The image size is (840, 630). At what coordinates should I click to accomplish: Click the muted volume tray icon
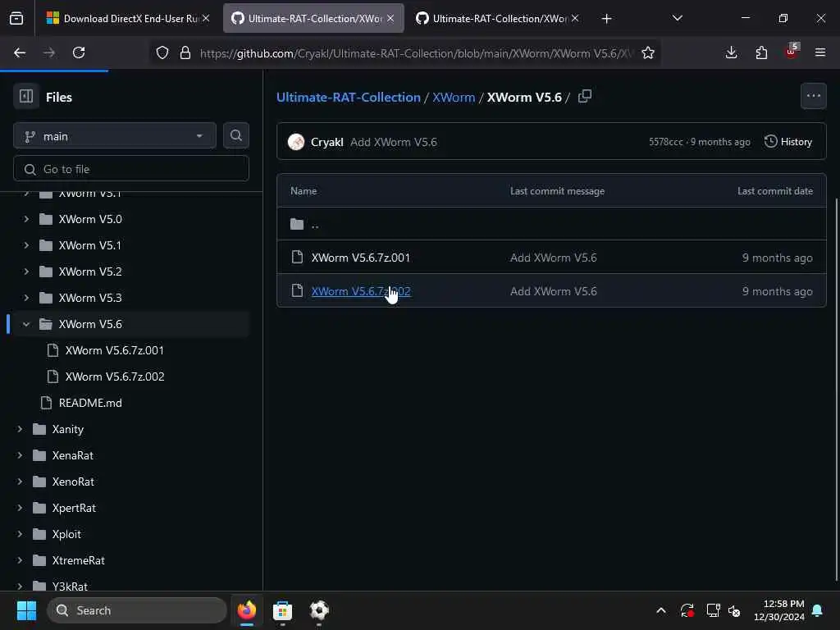point(734,610)
